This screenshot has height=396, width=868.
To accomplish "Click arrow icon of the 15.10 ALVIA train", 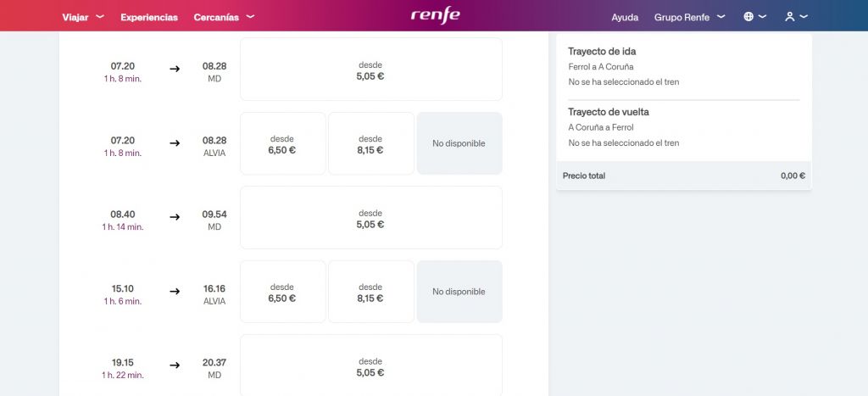I will point(175,292).
